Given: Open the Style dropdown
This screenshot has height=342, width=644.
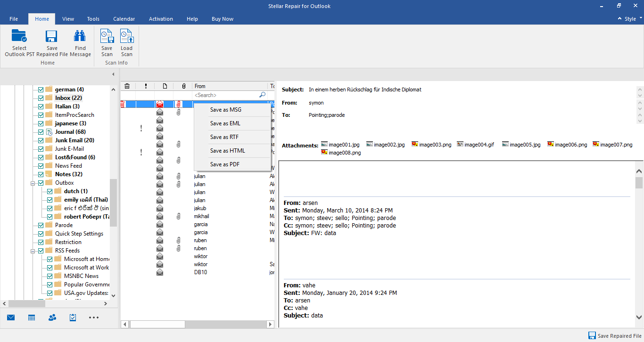Looking at the screenshot, I should point(633,19).
